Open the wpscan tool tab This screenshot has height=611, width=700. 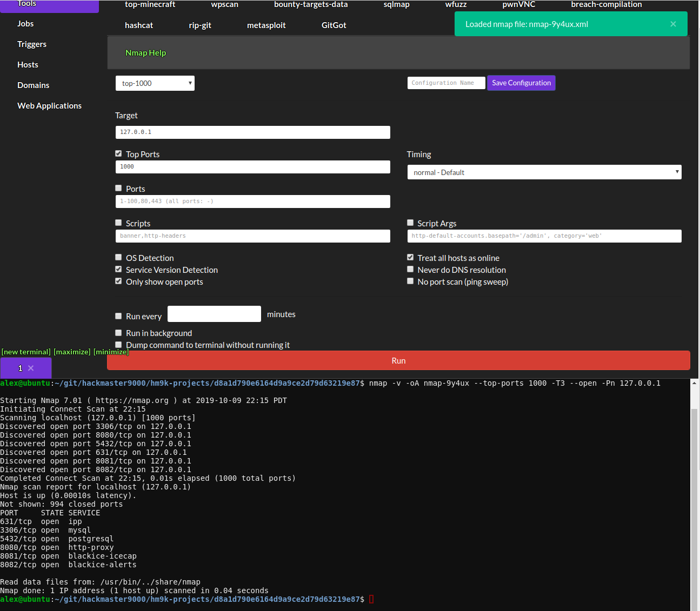tap(225, 4)
